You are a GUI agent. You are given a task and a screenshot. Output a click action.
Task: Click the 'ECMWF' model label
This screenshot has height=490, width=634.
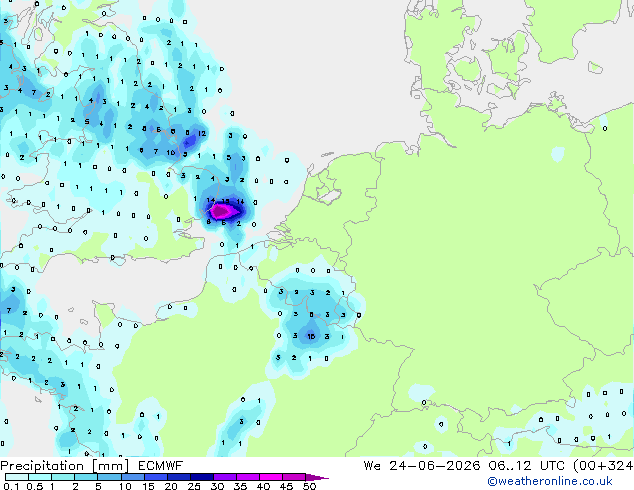[x=160, y=466]
